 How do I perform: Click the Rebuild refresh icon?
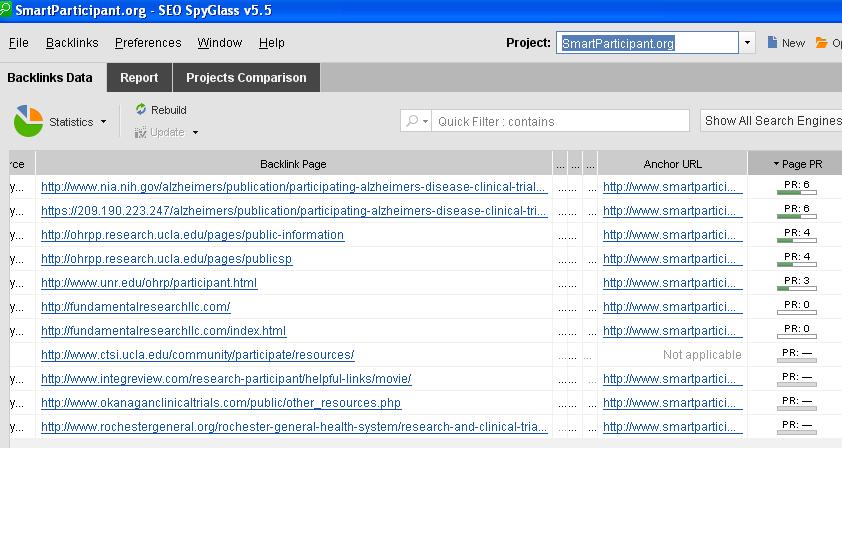tap(141, 110)
